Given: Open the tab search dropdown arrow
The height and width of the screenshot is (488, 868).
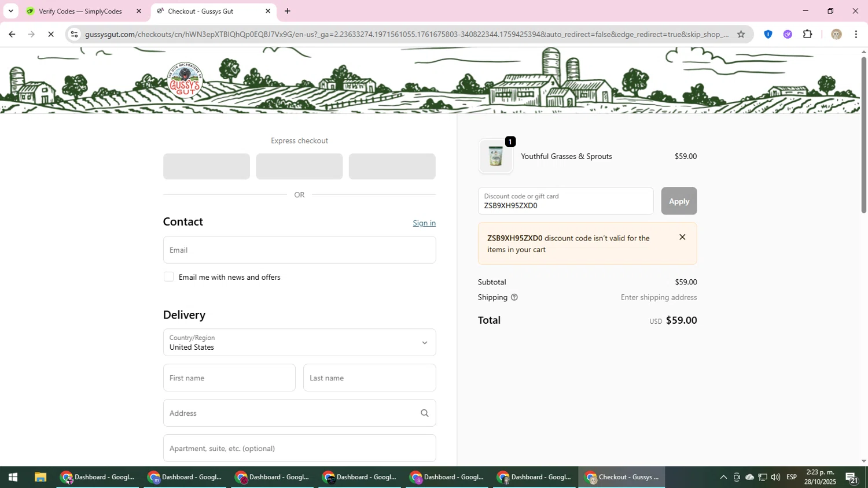Looking at the screenshot, I should click(10, 11).
